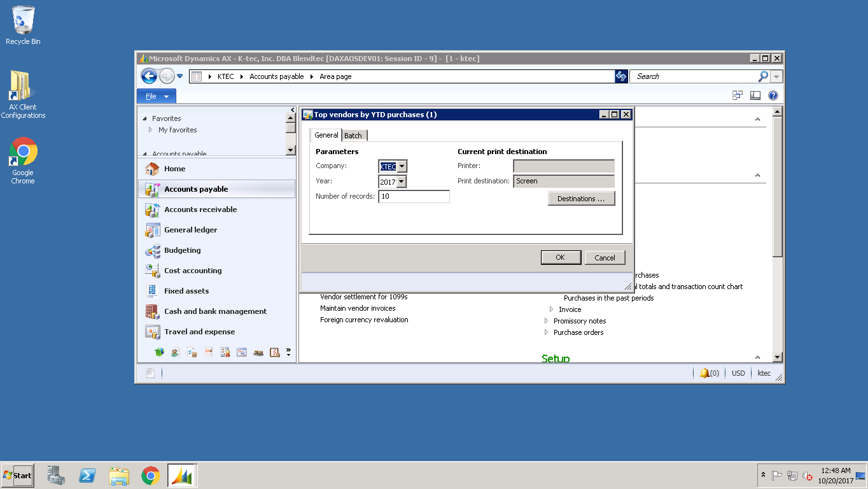Image resolution: width=868 pixels, height=489 pixels.
Task: Click Cancel in the dialog
Action: (605, 258)
